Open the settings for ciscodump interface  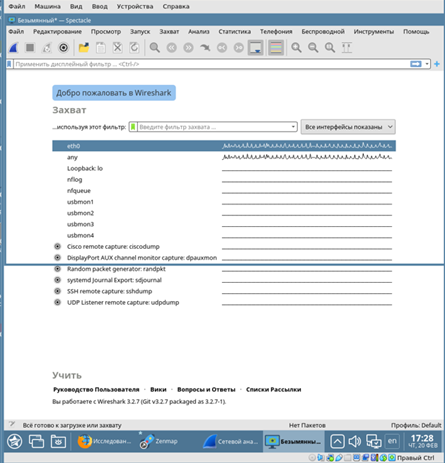click(x=58, y=246)
